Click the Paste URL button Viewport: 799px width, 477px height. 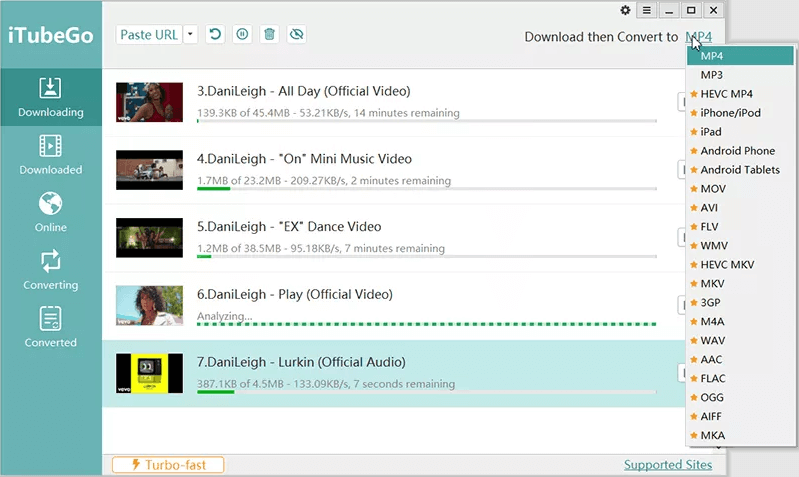coord(149,35)
